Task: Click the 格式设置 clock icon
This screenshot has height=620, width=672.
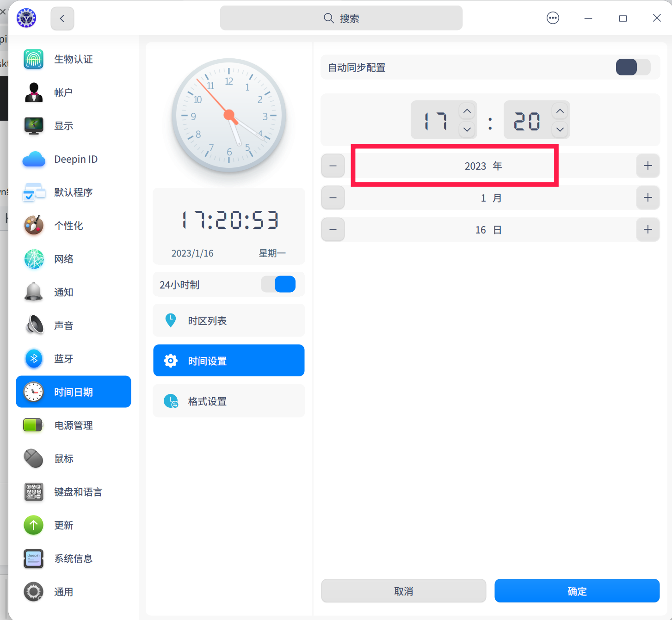Action: tap(171, 401)
